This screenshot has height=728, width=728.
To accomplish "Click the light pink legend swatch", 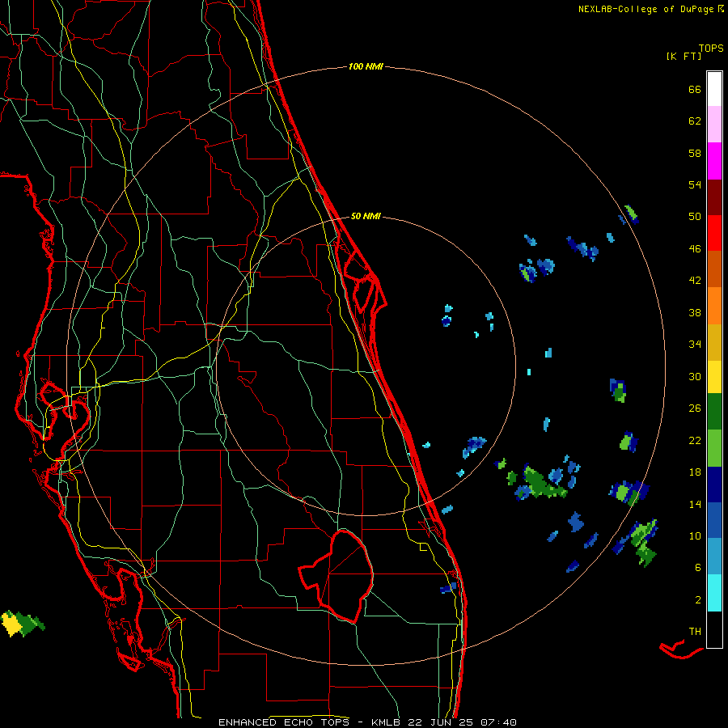I will tap(714, 124).
